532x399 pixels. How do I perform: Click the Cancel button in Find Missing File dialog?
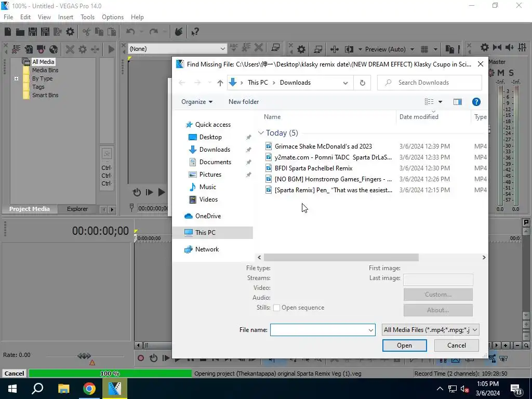coord(456,345)
